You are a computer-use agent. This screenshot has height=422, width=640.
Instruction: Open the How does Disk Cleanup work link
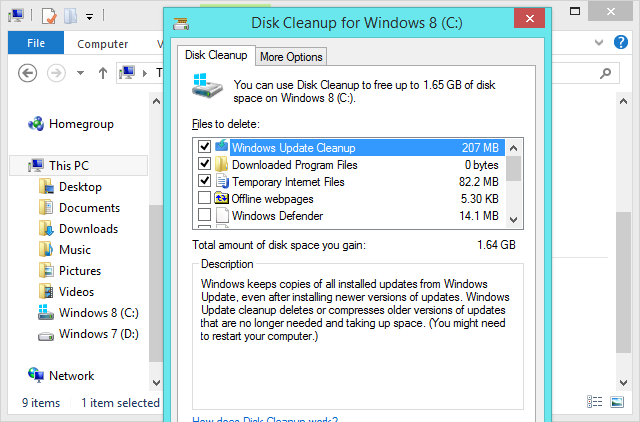265,419
